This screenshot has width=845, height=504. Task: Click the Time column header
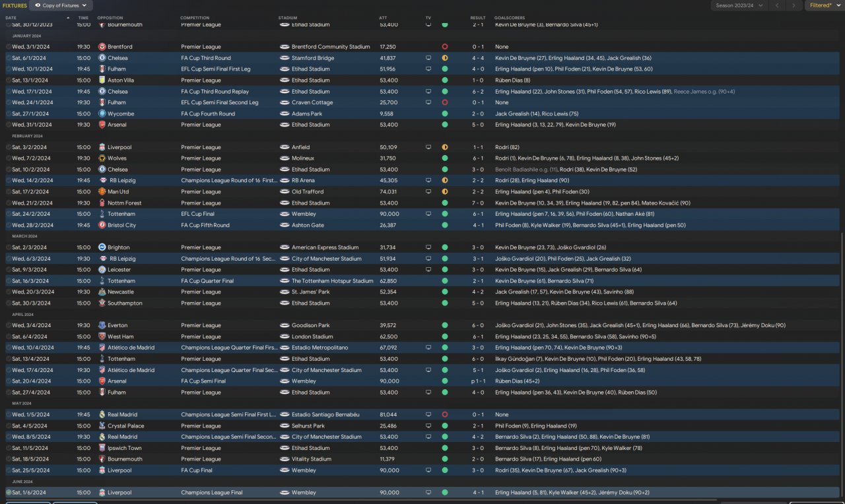pyautogui.click(x=83, y=18)
